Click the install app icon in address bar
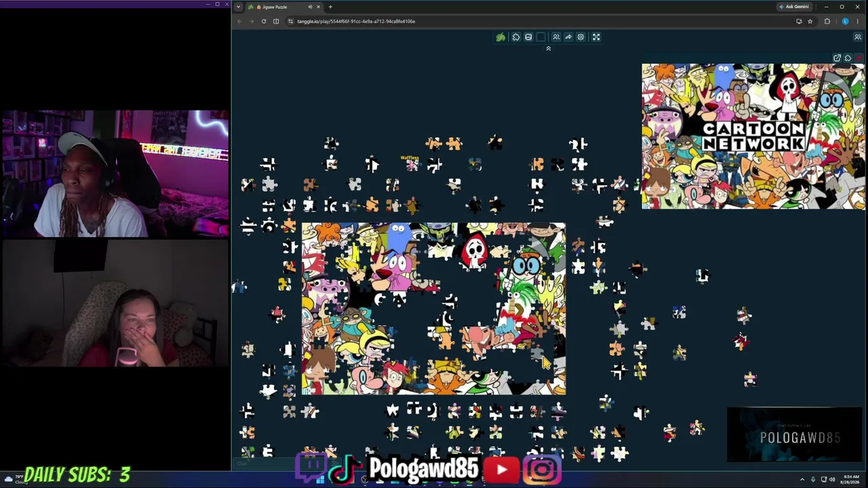The image size is (868, 488). coord(799,21)
